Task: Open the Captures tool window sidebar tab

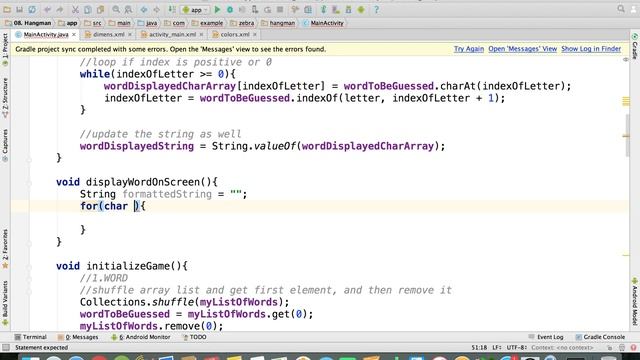Action: point(5,146)
